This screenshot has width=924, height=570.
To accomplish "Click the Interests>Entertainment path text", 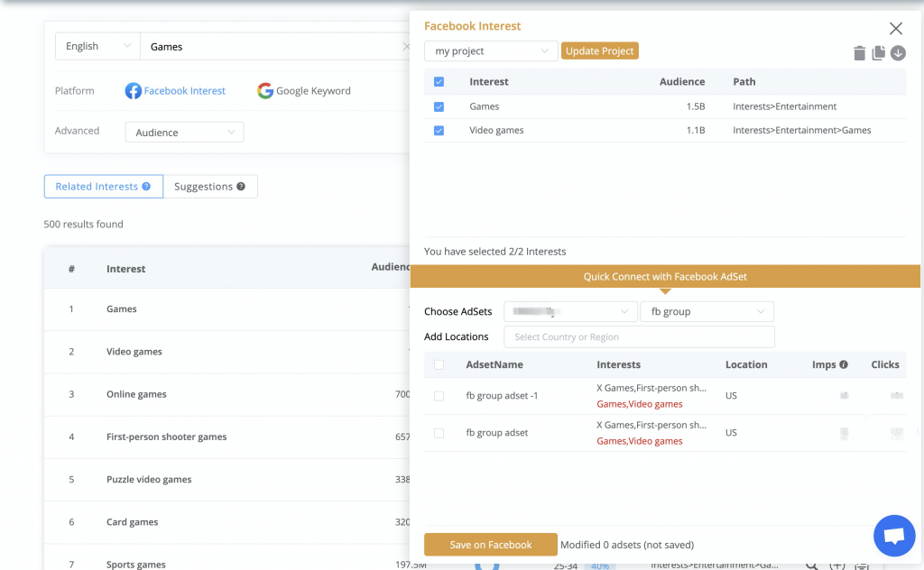I will [785, 106].
